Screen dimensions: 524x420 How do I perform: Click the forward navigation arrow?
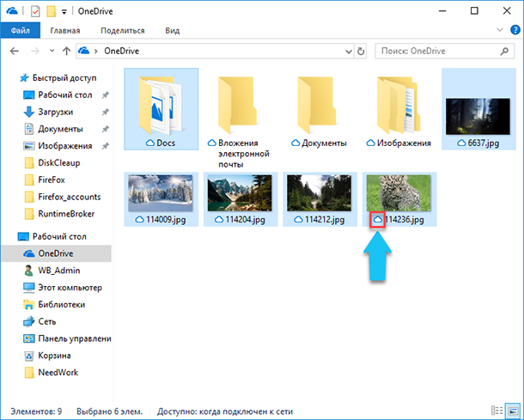pyautogui.click(x=34, y=52)
